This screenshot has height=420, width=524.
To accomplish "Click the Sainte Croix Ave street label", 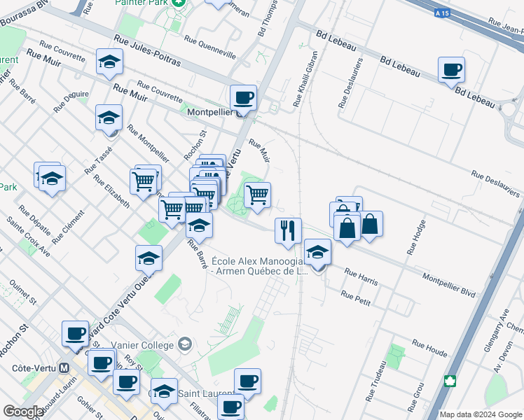I will (x=29, y=237).
